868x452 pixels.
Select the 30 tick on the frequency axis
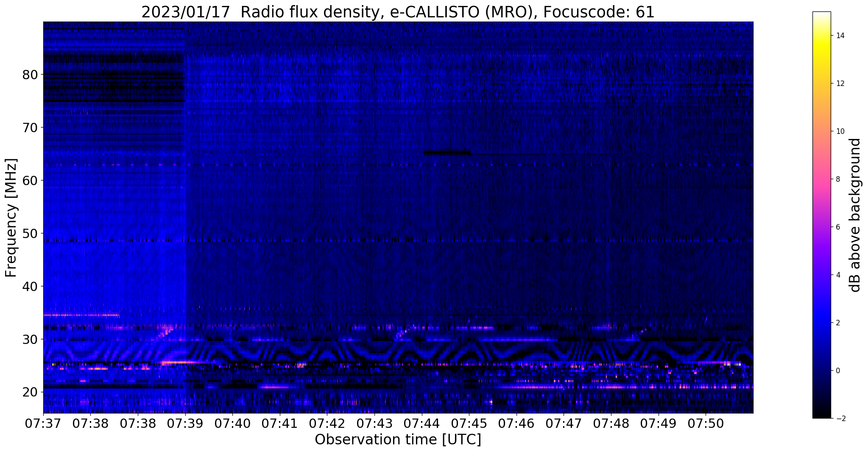[30, 339]
